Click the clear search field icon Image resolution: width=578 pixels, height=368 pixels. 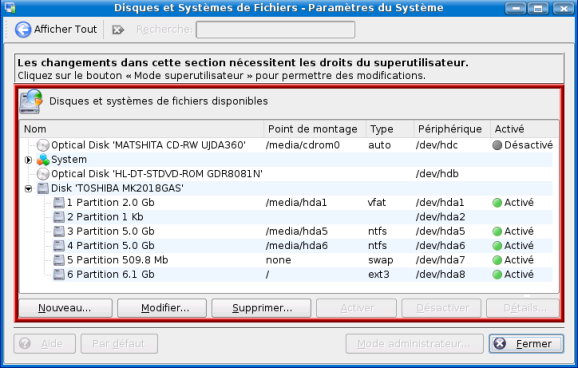point(118,30)
